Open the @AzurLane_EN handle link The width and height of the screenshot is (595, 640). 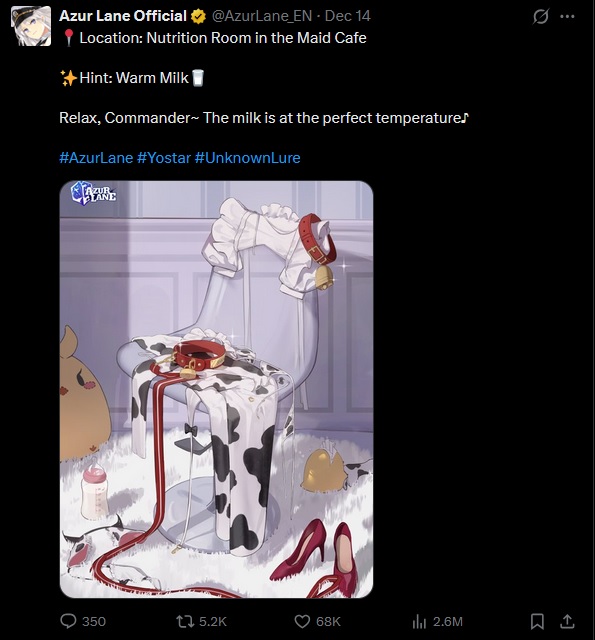pyautogui.click(x=262, y=16)
